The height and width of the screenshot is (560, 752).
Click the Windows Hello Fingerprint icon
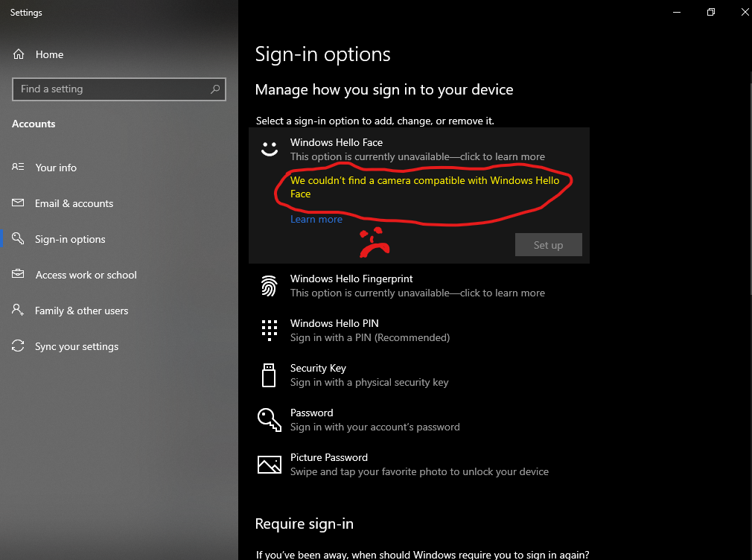[269, 286]
